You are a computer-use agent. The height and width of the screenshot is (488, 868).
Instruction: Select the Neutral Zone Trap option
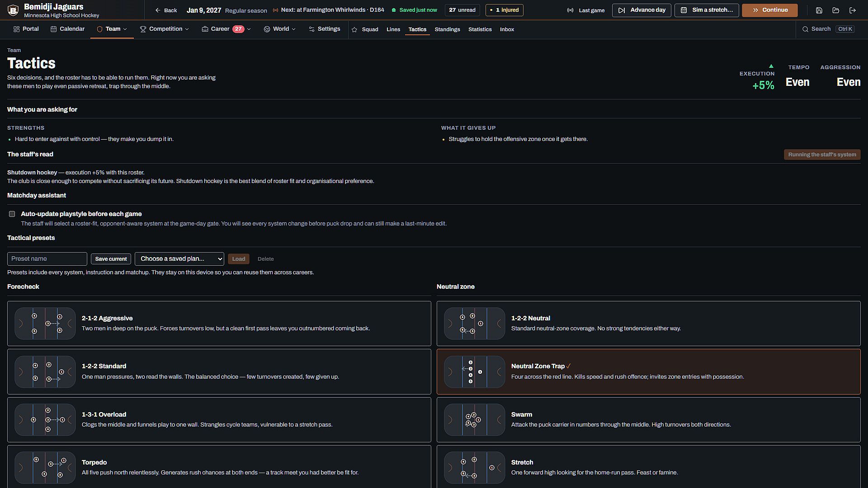click(648, 371)
